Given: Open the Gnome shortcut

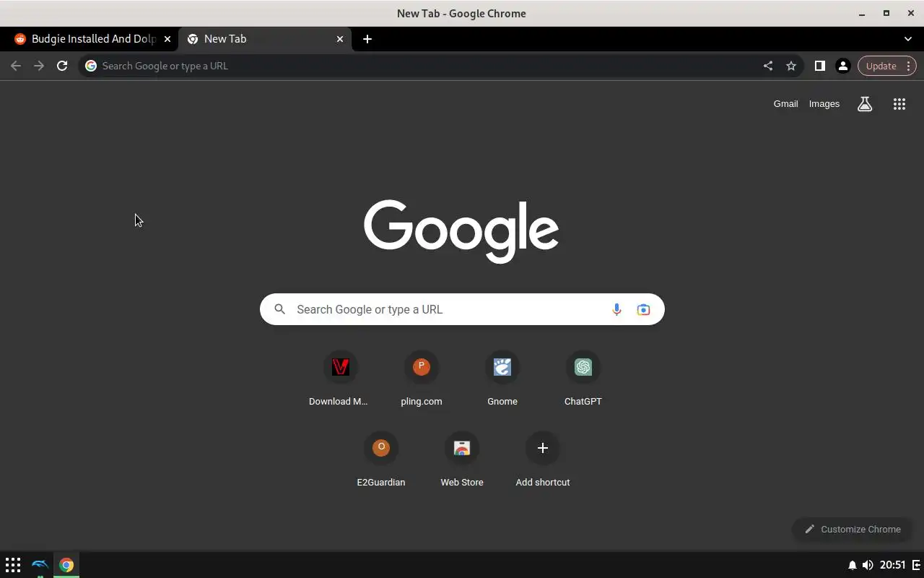Looking at the screenshot, I should [x=502, y=380].
